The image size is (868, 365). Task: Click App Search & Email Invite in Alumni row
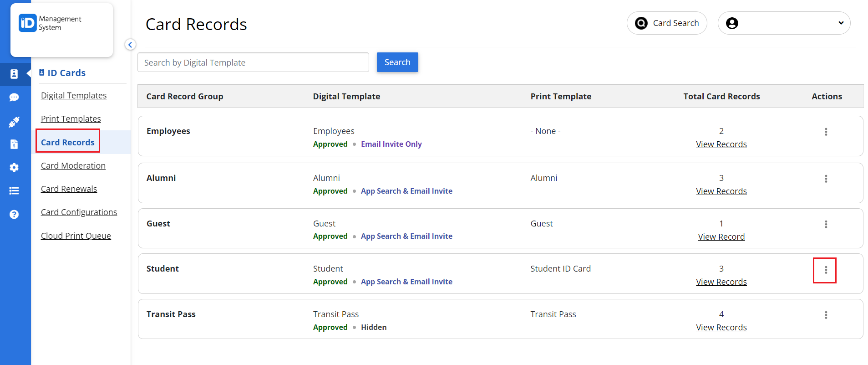(406, 191)
